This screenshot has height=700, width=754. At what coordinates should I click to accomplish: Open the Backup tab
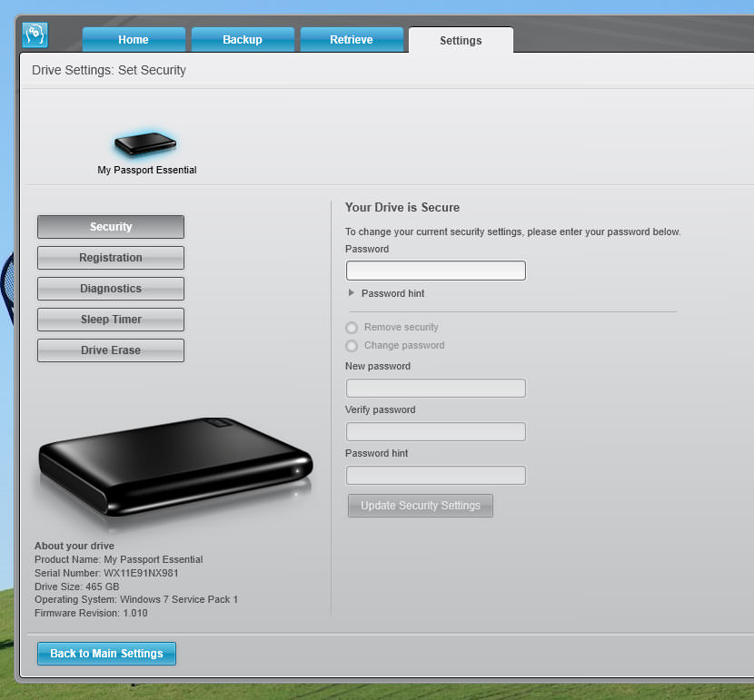click(x=243, y=39)
